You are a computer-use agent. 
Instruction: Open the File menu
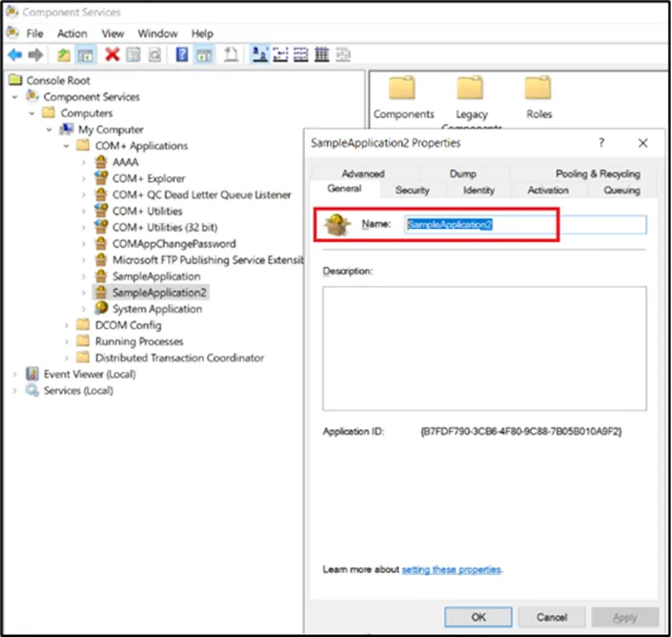point(34,33)
